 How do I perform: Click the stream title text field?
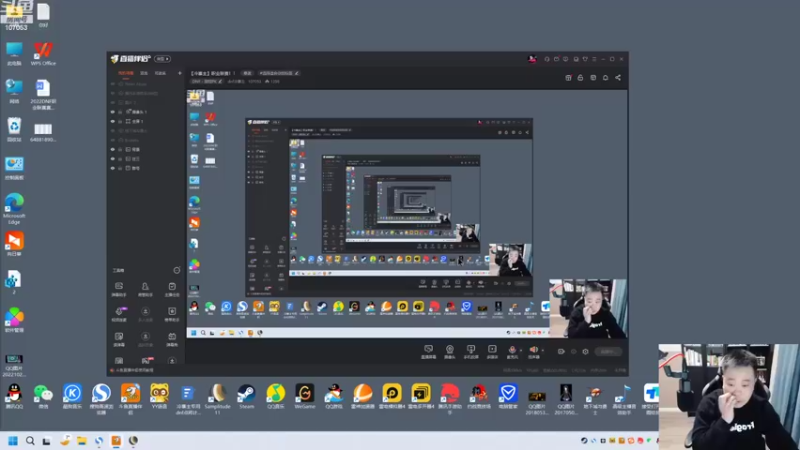coord(212,73)
